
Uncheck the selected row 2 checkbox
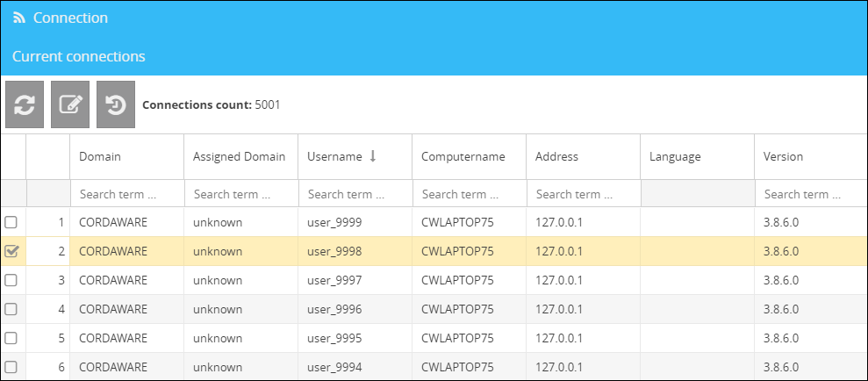pyautogui.click(x=11, y=251)
